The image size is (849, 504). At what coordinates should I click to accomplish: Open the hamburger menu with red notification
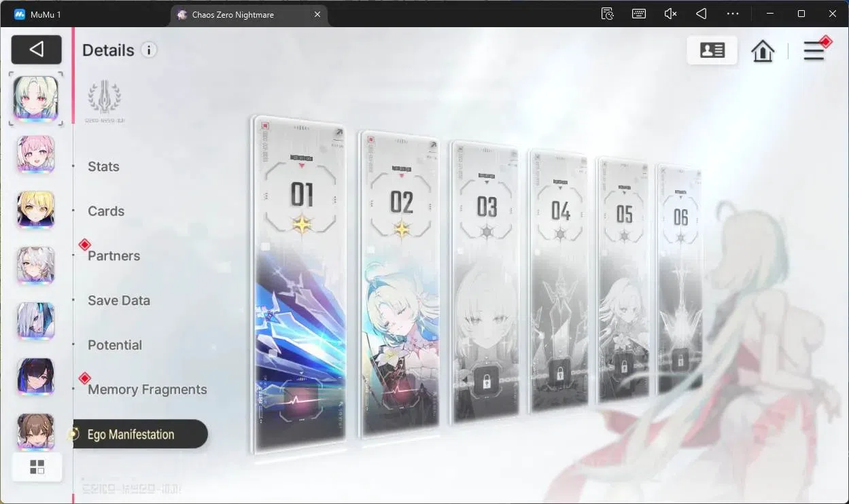[x=814, y=50]
